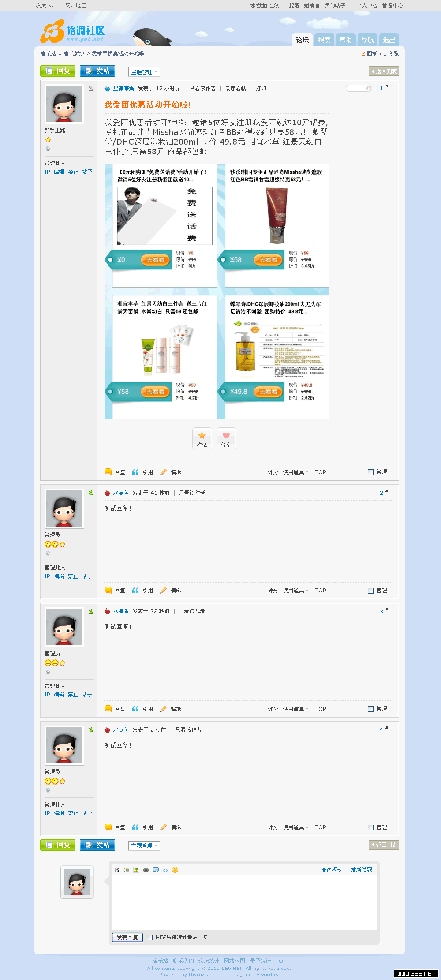Click the quote bubble icon in editor toolbar
Viewport: 441px width, 980px height.
(156, 870)
